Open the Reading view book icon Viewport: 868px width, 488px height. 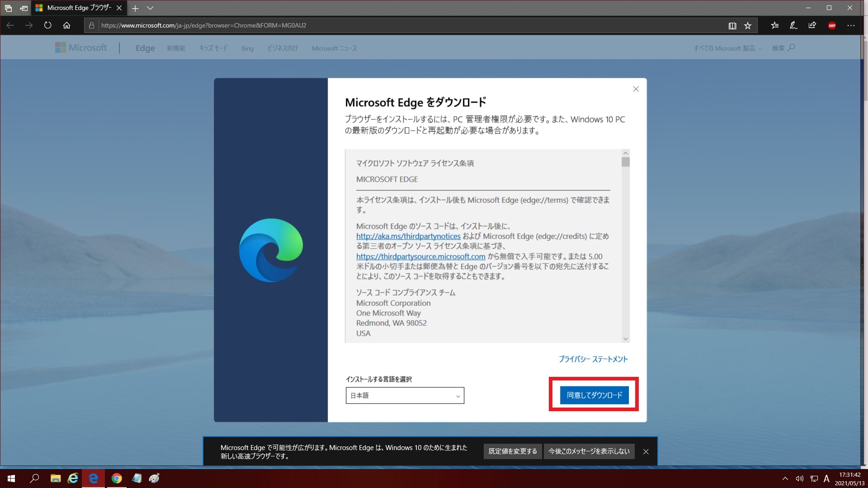coord(732,26)
